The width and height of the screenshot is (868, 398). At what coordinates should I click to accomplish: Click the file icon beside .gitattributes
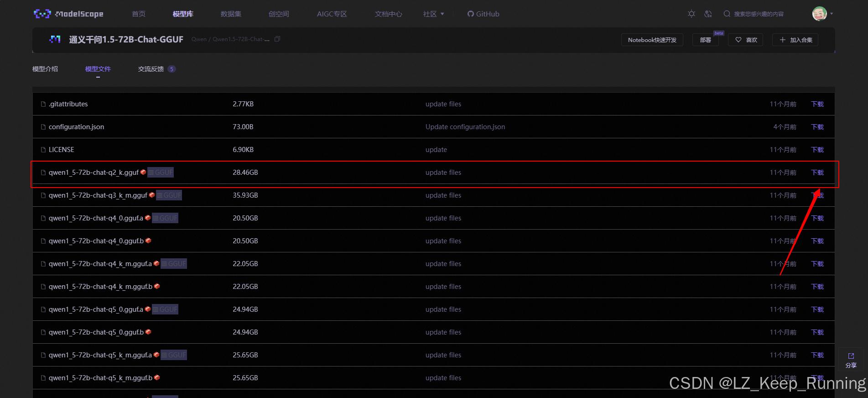[x=43, y=104]
